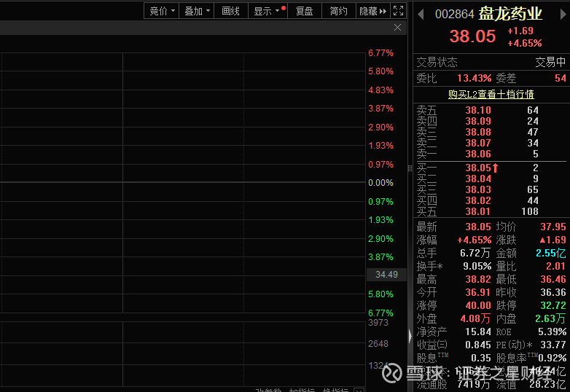Click 加指标 to add an indicator
570x392 pixels.
click(x=302, y=390)
